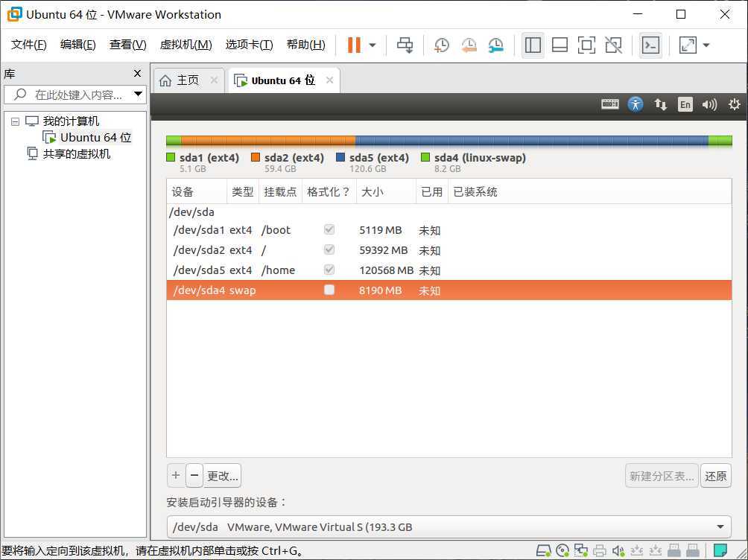The width and height of the screenshot is (748, 560).
Task: Remove partition with minus button
Action: pyautogui.click(x=194, y=476)
